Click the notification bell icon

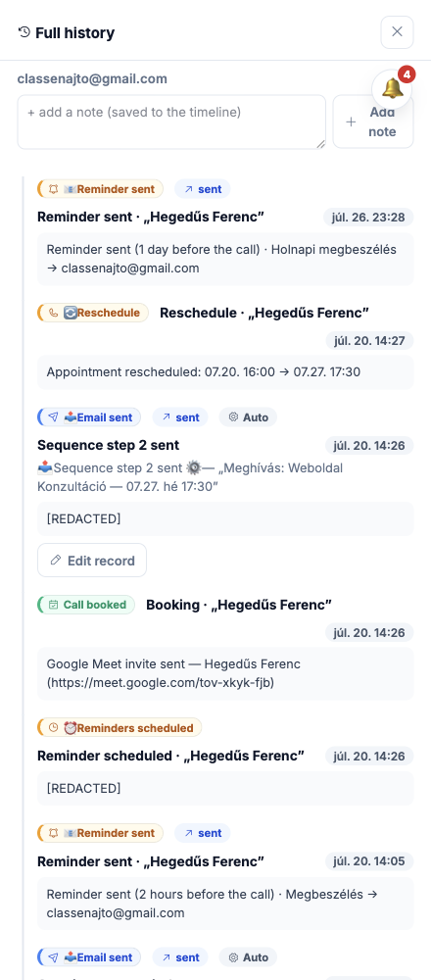[392, 89]
